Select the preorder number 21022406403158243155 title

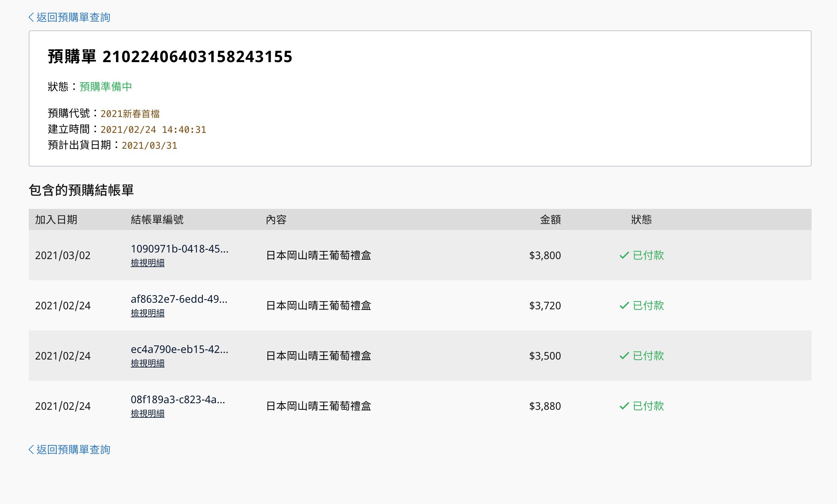click(x=198, y=57)
